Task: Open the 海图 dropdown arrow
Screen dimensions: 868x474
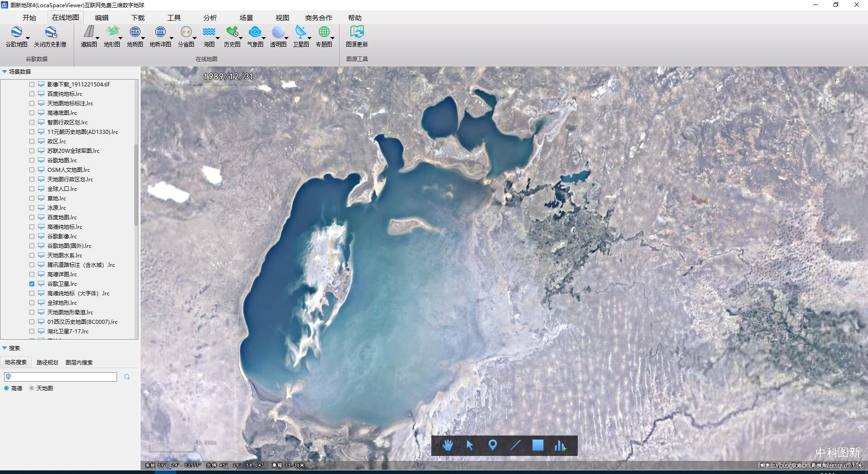Action: point(217,38)
